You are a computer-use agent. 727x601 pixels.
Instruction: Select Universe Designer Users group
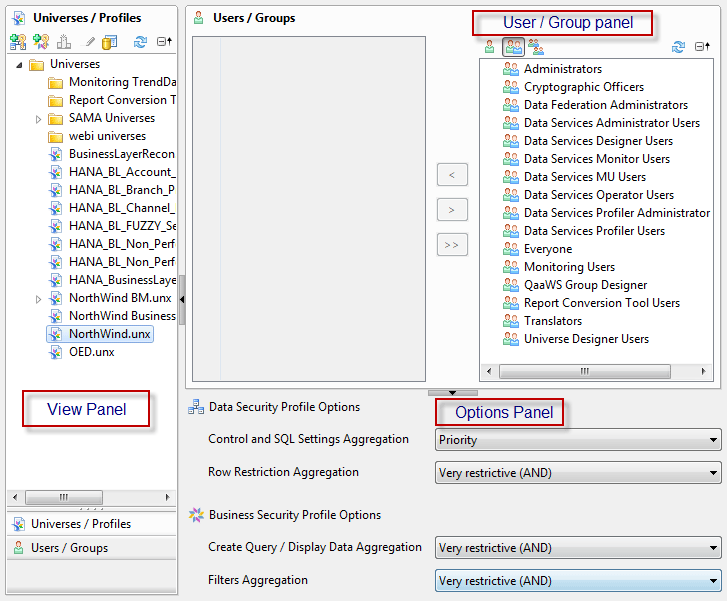coord(586,339)
